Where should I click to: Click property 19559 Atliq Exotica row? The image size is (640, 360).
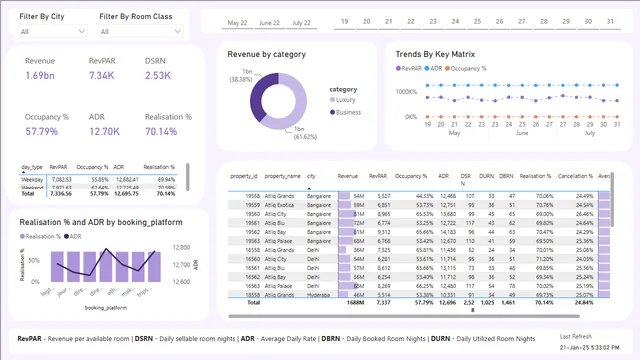[419, 205]
